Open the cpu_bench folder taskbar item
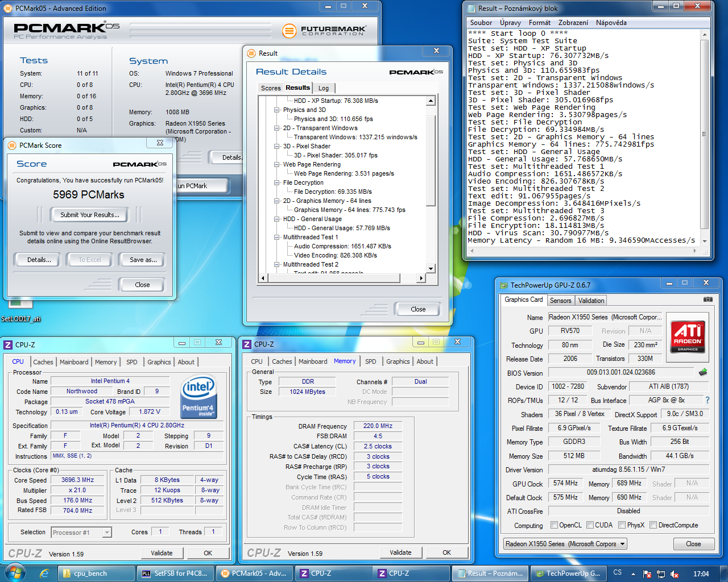The image size is (728, 582). tap(96, 573)
